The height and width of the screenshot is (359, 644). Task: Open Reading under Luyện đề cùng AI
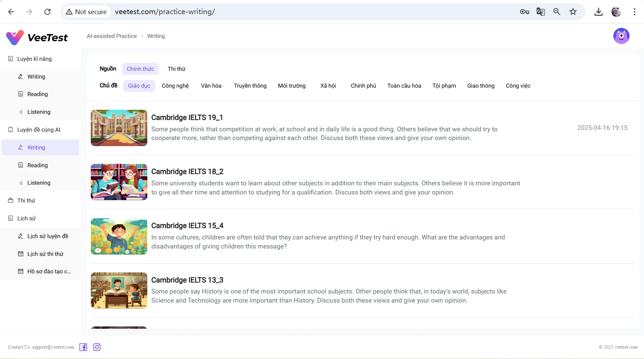(x=40, y=165)
